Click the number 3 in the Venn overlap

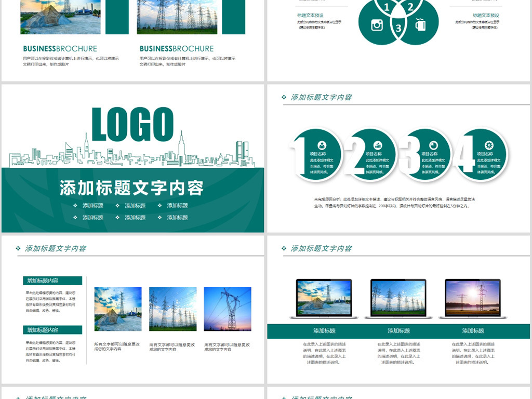pyautogui.click(x=398, y=28)
